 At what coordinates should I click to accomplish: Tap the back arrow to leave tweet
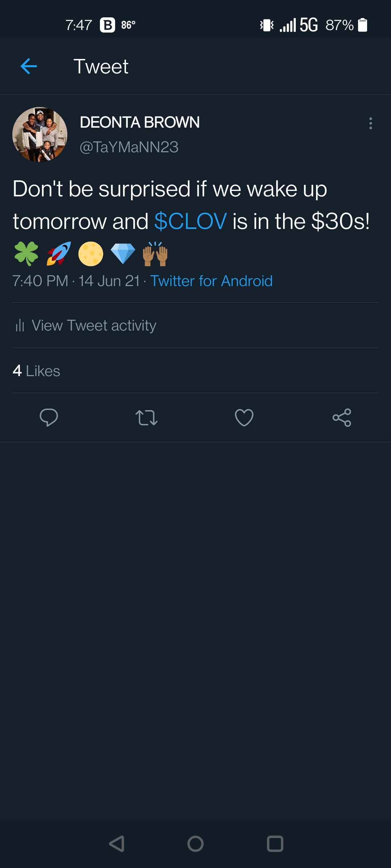pyautogui.click(x=29, y=67)
